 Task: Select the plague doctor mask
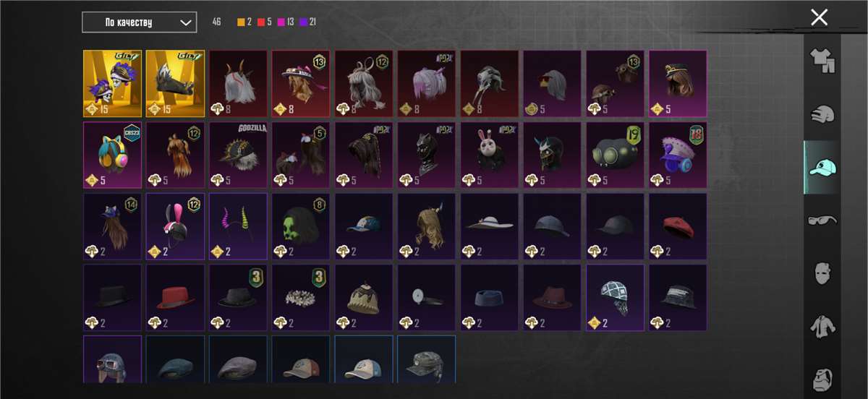pyautogui.click(x=490, y=83)
